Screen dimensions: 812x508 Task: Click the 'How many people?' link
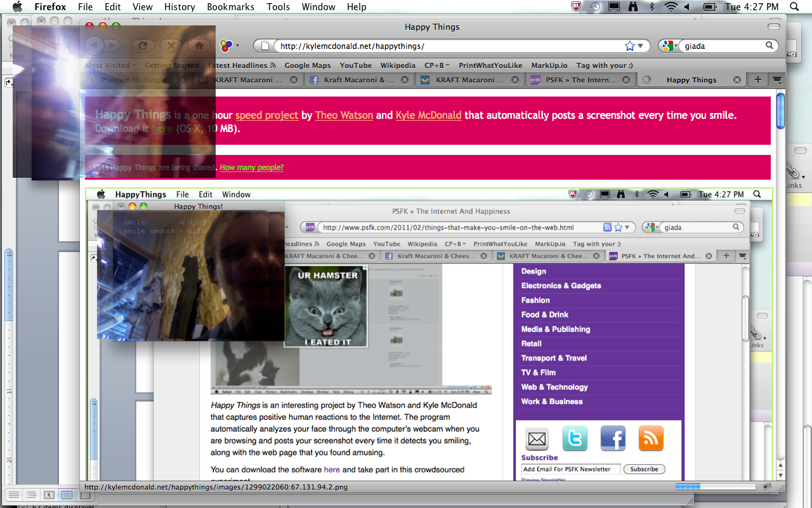(251, 168)
